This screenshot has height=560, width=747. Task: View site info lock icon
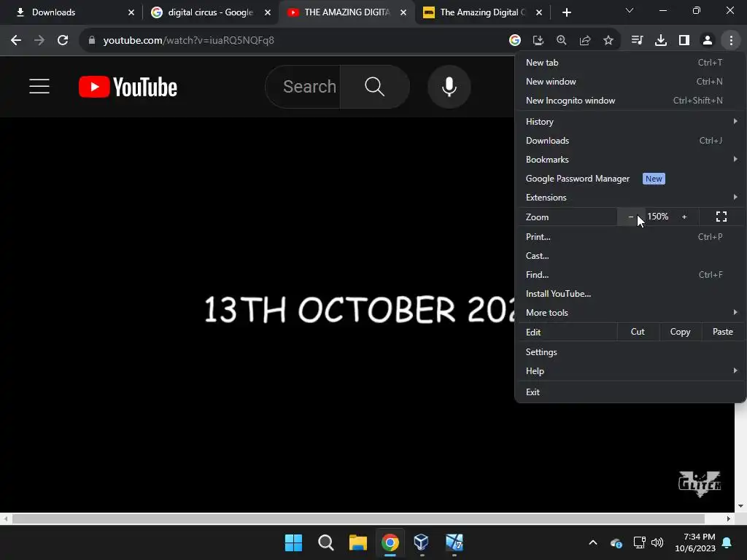pyautogui.click(x=91, y=41)
